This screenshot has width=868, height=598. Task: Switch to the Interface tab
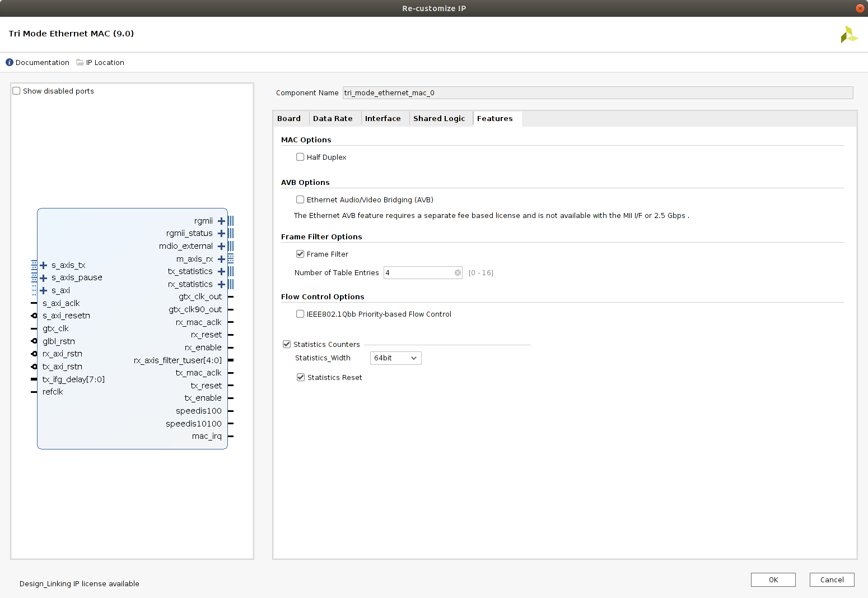(383, 118)
